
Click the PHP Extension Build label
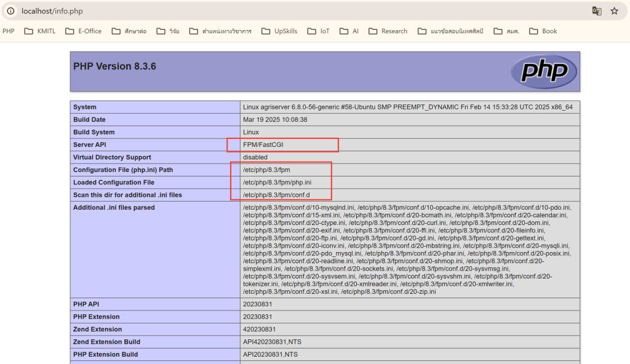pos(105,354)
